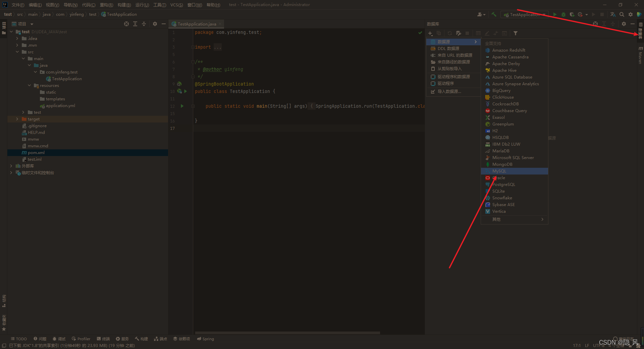Click the folded import region in editor
The image size is (644, 349).
point(218,47)
